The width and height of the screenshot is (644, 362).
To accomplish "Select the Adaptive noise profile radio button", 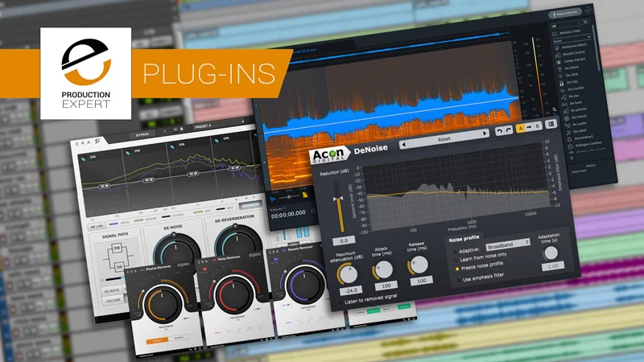I will pyautogui.click(x=455, y=252).
